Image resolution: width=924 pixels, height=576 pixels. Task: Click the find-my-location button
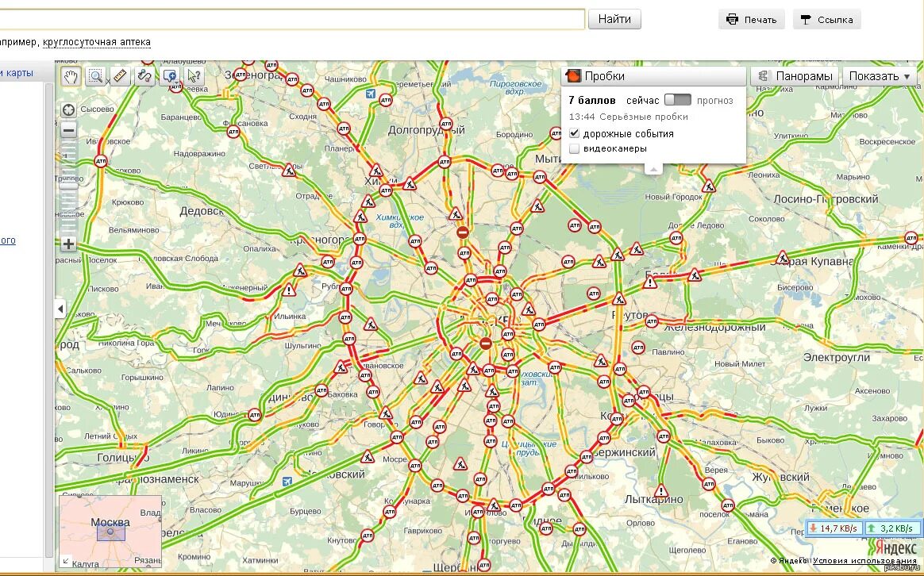68,110
